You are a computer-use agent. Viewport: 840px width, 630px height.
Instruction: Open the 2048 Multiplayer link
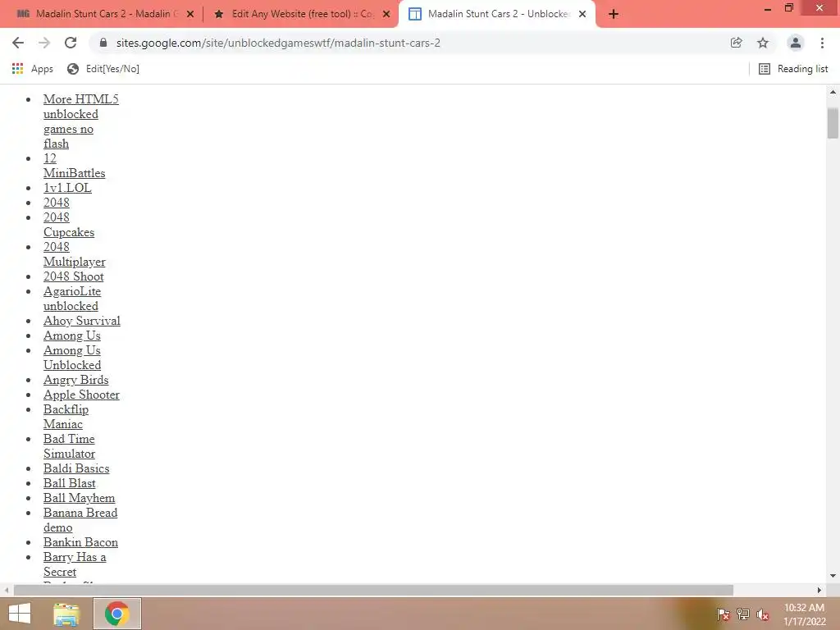[x=75, y=254]
